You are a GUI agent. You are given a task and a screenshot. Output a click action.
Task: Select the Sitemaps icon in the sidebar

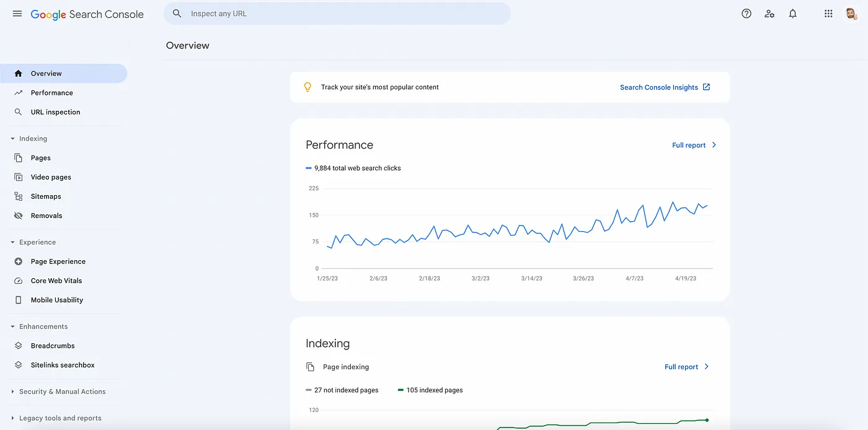click(x=19, y=196)
